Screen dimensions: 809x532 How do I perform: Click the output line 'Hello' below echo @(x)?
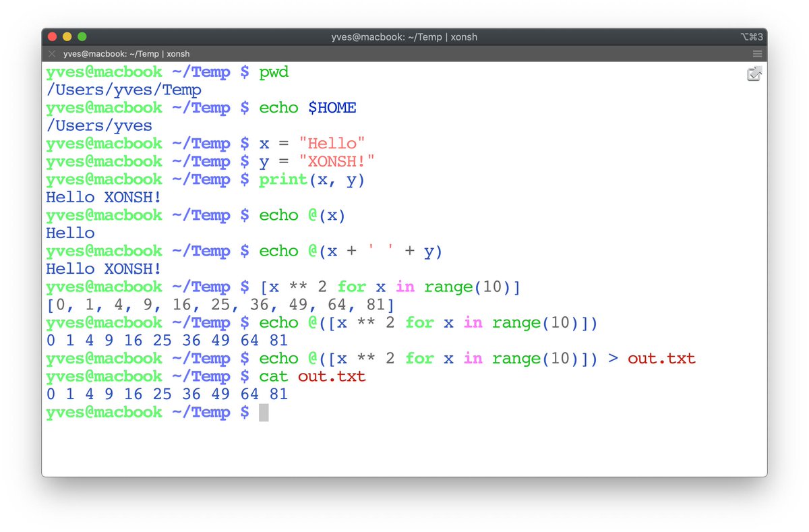70,233
